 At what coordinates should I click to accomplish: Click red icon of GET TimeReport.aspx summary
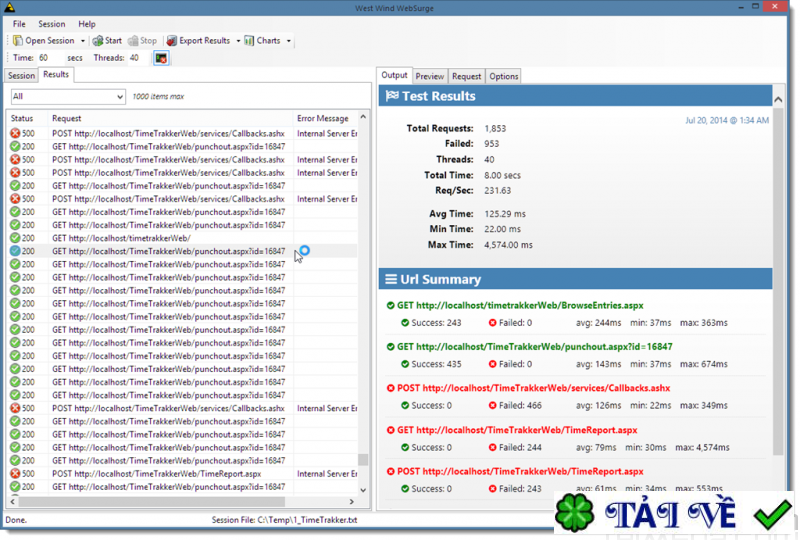(390, 430)
